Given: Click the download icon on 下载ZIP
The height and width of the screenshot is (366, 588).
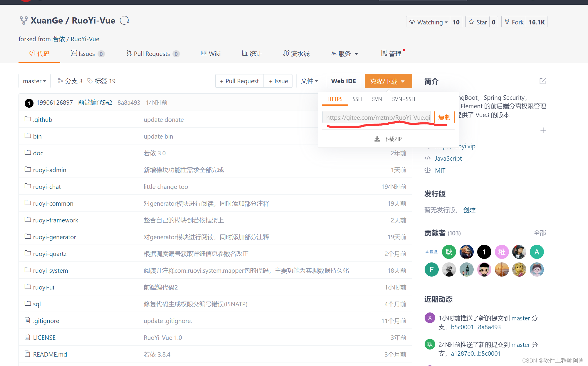Looking at the screenshot, I should pyautogui.click(x=377, y=139).
